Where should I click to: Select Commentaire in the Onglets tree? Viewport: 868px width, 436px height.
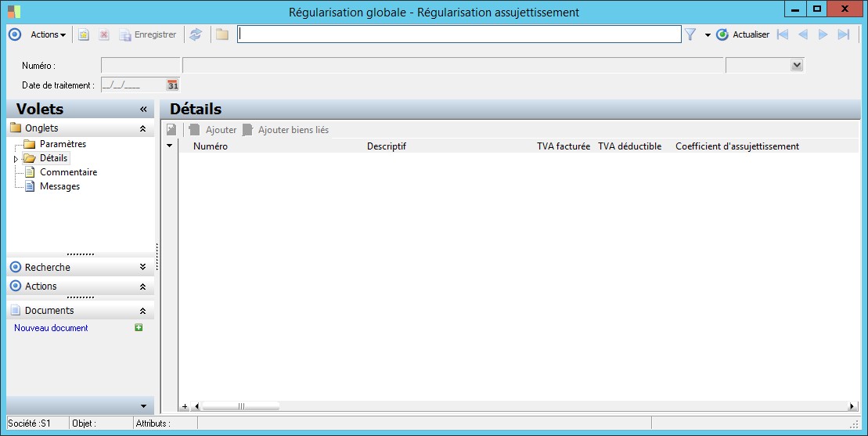pos(69,172)
